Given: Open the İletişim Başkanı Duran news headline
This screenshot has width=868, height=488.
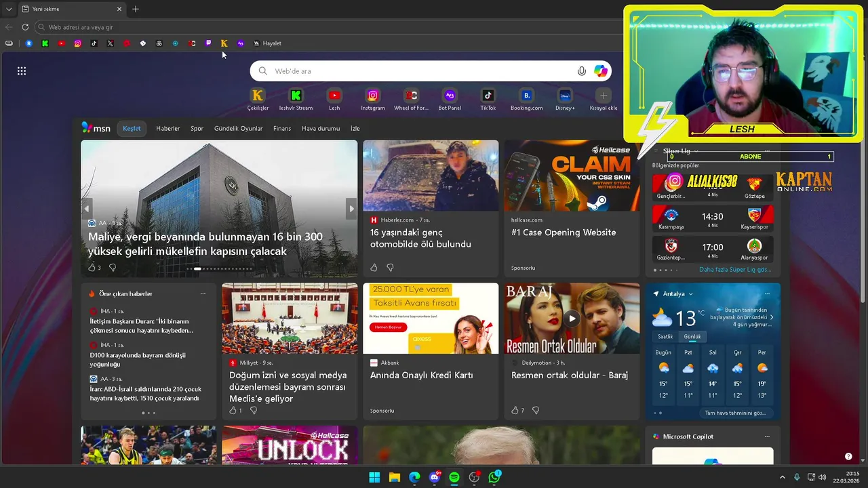Looking at the screenshot, I should tap(141, 325).
